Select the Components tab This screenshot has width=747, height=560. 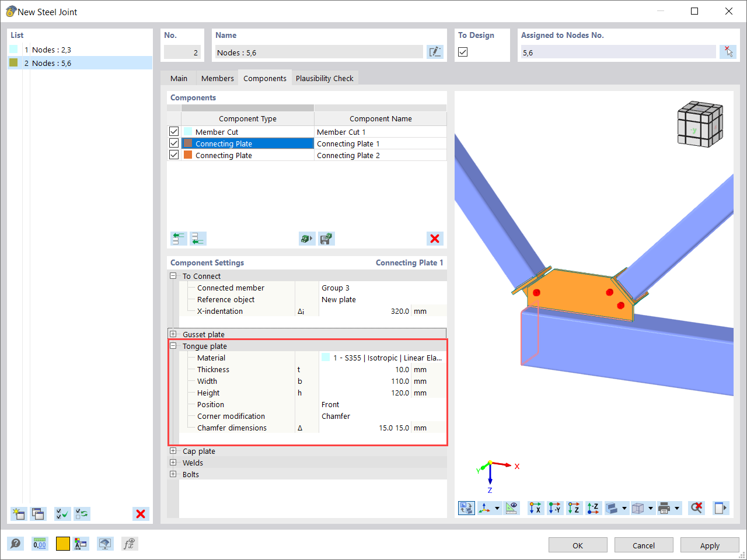pyautogui.click(x=265, y=78)
